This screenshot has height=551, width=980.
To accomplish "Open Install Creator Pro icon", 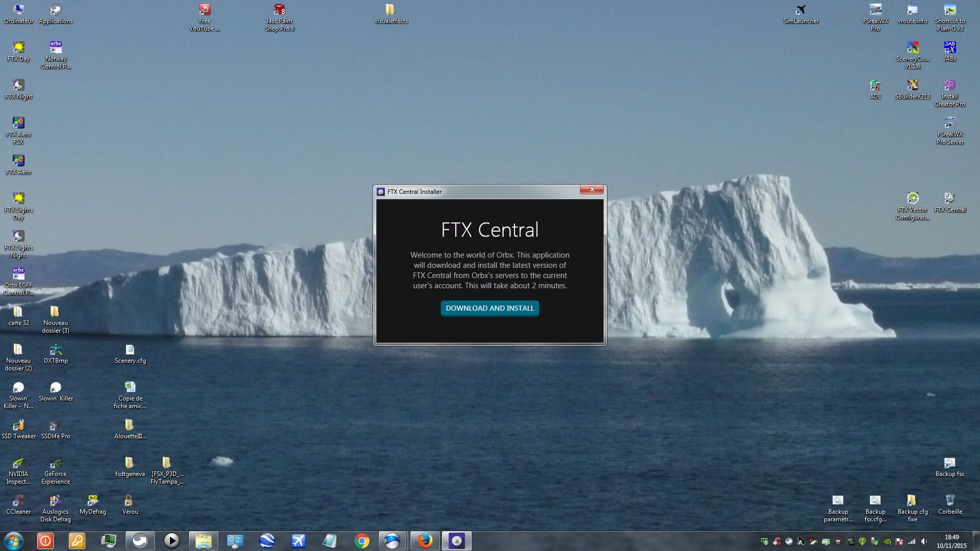I will (x=950, y=93).
